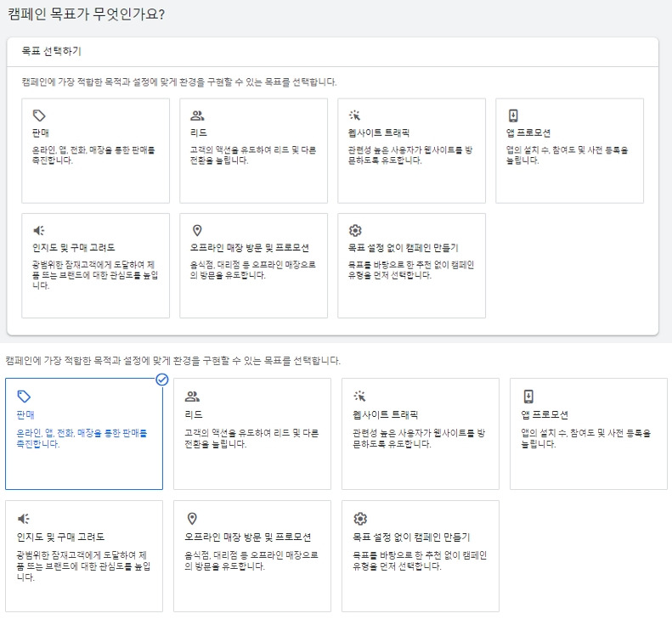Click the blue description text on the selected 판매 card
Viewport: 672px width, 619px height.
[82, 438]
